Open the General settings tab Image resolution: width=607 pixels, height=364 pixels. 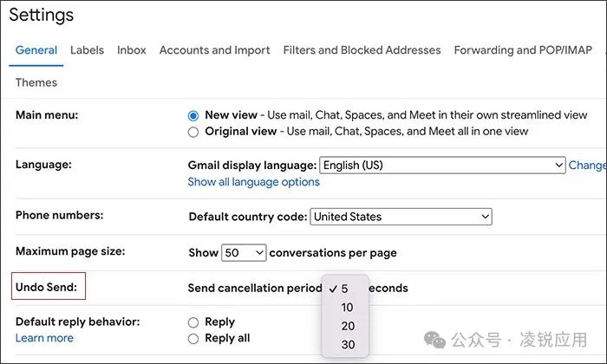pyautogui.click(x=36, y=50)
